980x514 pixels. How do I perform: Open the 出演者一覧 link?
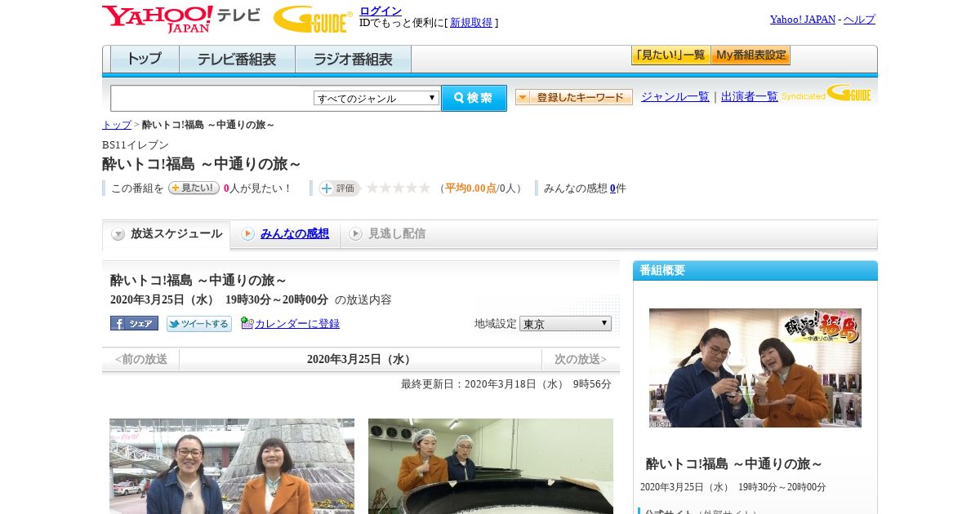[750, 97]
